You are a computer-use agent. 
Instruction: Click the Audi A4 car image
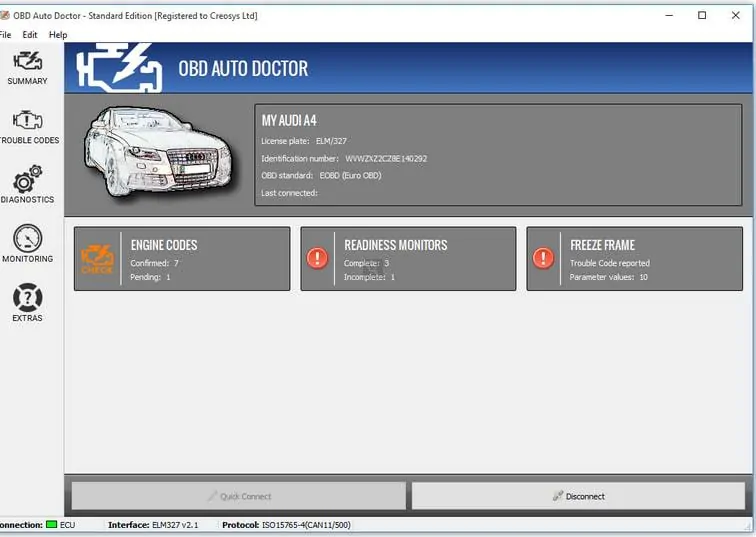[x=157, y=152]
